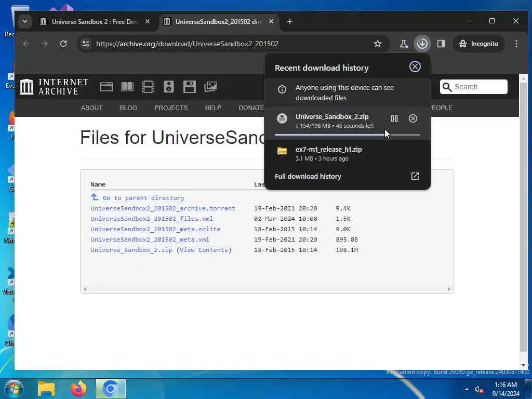
Task: Open the DONATE menu item
Action: pyautogui.click(x=251, y=108)
